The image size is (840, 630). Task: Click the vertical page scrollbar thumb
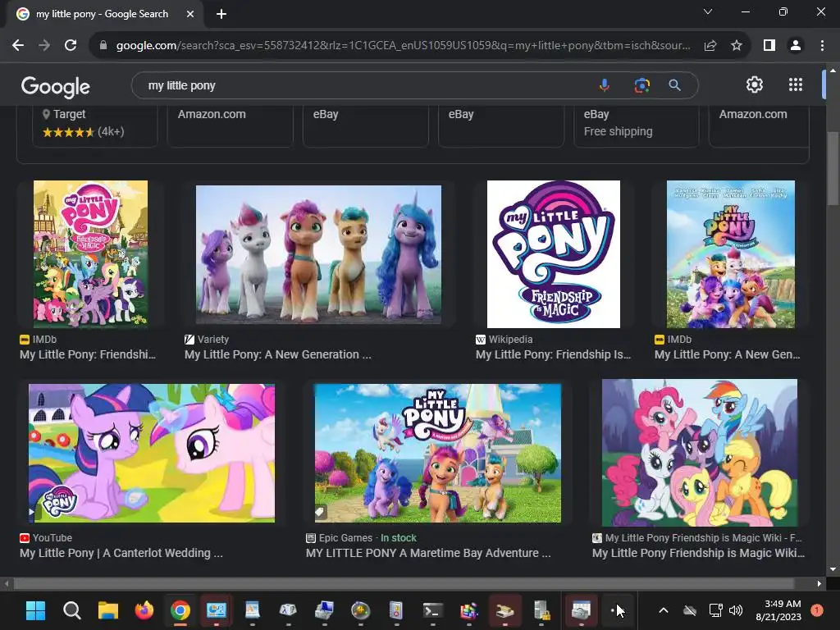pos(833,167)
